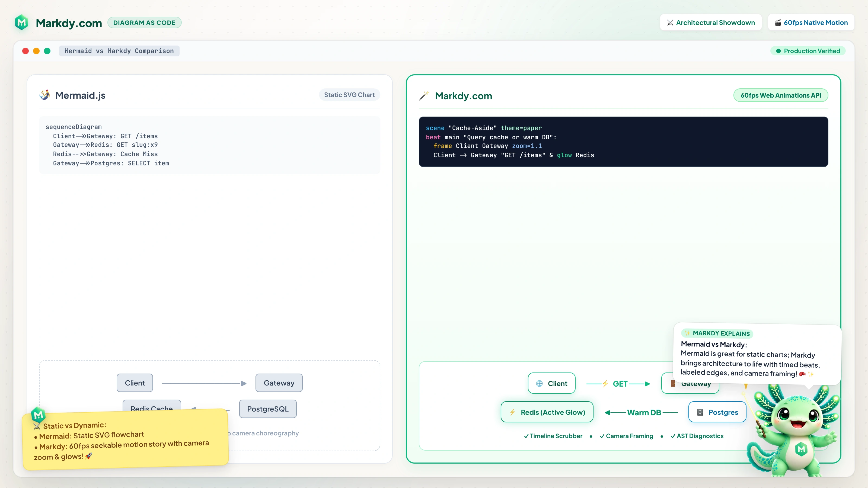Click the Production Verified badge

point(808,51)
